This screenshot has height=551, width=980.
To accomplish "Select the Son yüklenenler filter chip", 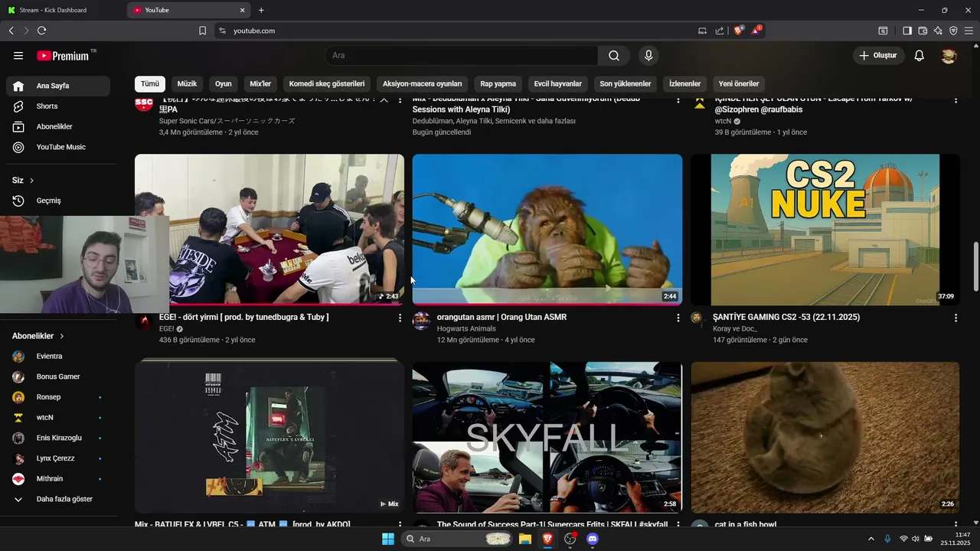I will [626, 83].
